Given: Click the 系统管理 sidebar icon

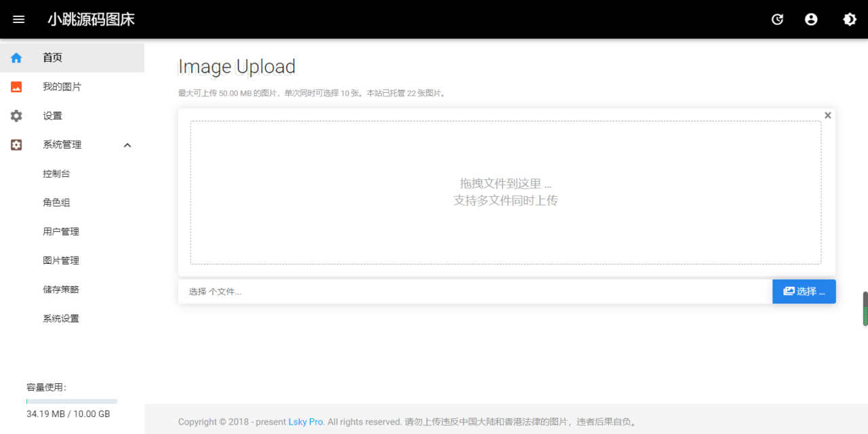Looking at the screenshot, I should (x=16, y=144).
